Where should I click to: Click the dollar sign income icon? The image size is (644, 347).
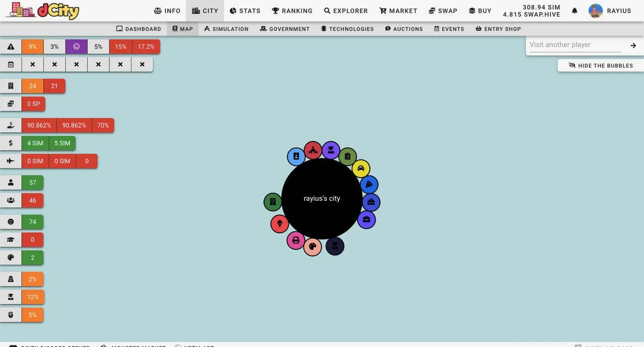point(11,143)
